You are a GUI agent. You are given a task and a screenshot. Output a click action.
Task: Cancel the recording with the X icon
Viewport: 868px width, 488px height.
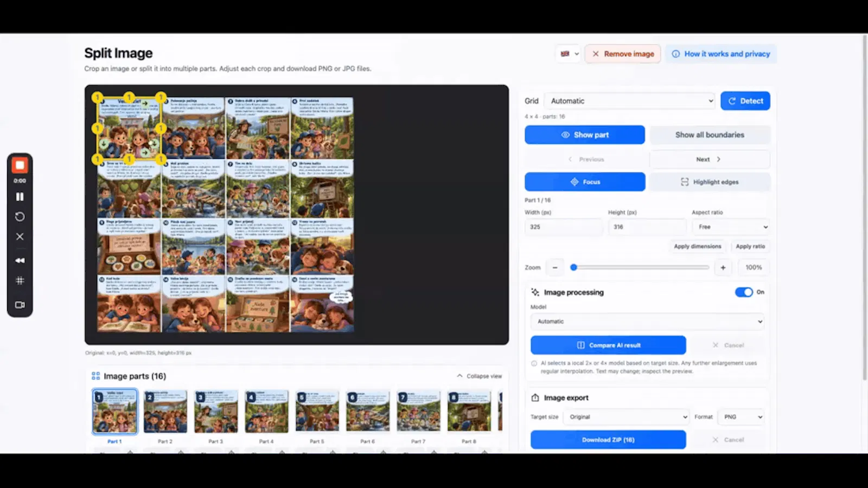coord(20,236)
